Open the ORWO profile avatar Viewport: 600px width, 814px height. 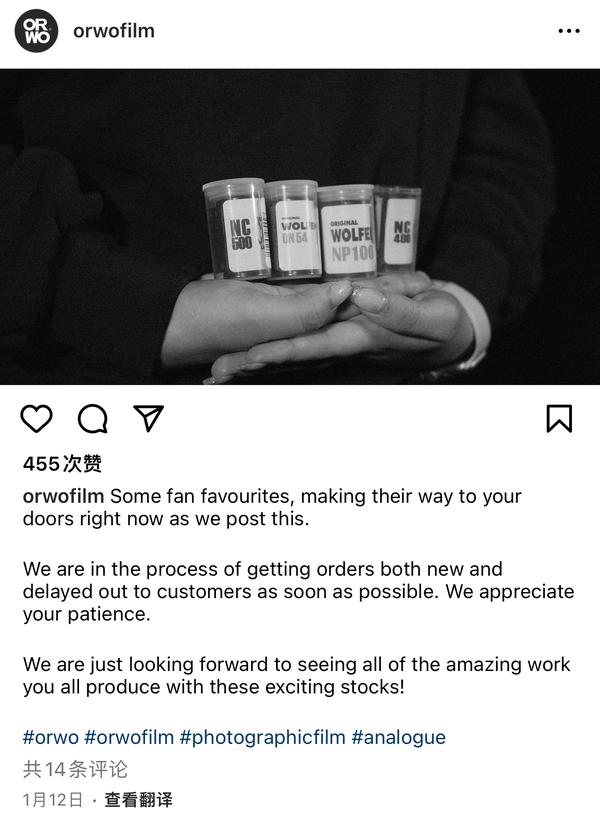tap(36, 31)
